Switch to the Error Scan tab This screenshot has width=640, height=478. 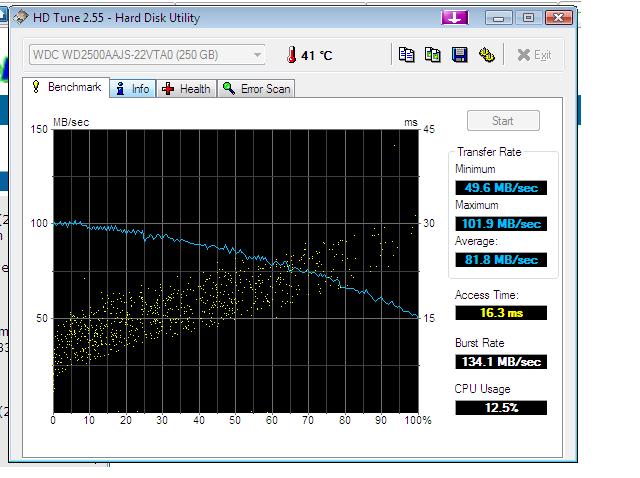[256, 89]
